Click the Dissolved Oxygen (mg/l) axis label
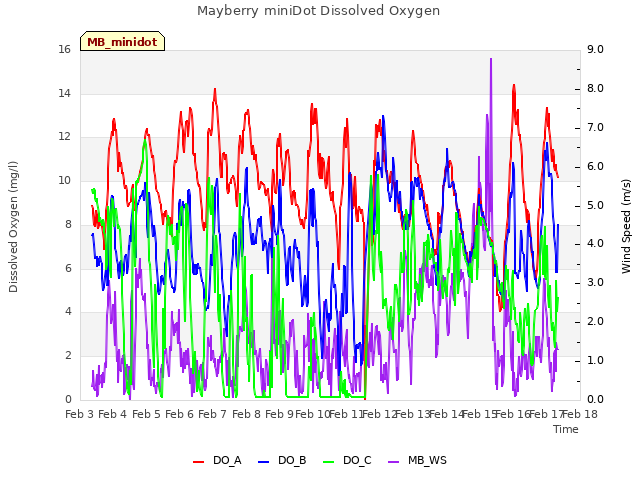Image resolution: width=640 pixels, height=480 pixels. tap(13, 227)
